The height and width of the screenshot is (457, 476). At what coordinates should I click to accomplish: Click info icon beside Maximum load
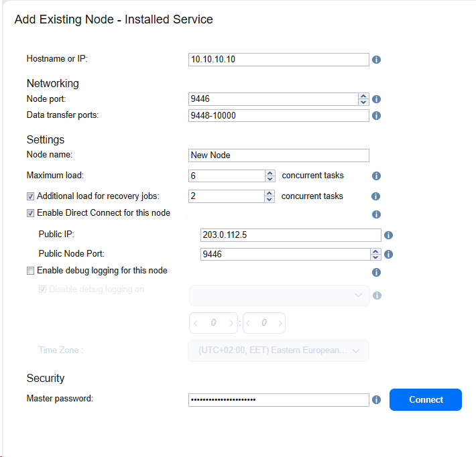(376, 176)
